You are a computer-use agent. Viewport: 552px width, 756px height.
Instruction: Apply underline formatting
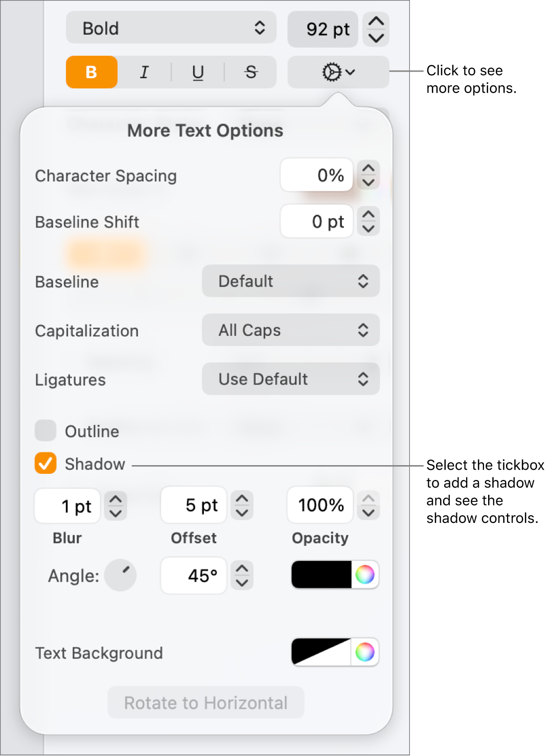coord(197,72)
